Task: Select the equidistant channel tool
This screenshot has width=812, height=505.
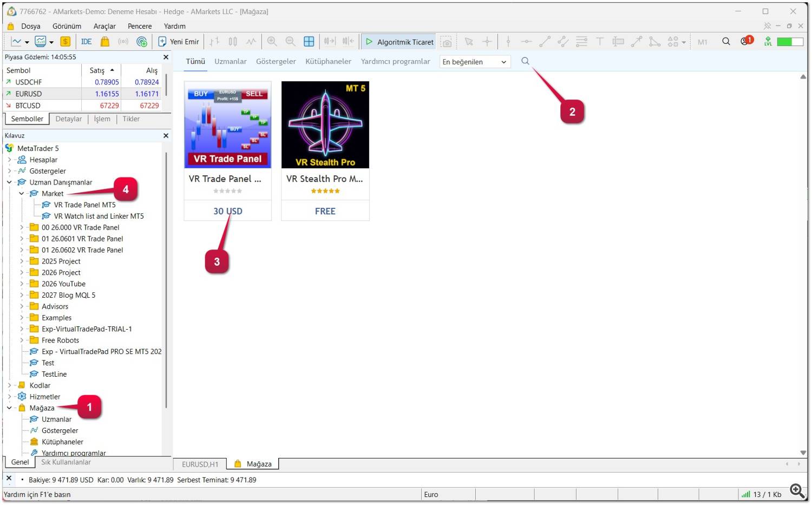Action: [x=563, y=42]
